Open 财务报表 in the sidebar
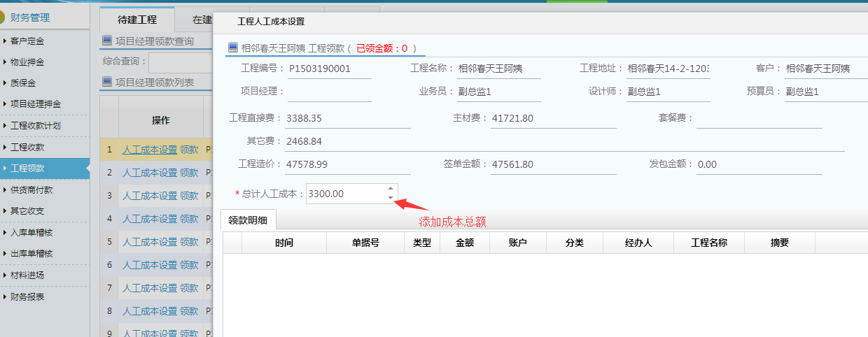This screenshot has height=337, width=868. coord(27,296)
